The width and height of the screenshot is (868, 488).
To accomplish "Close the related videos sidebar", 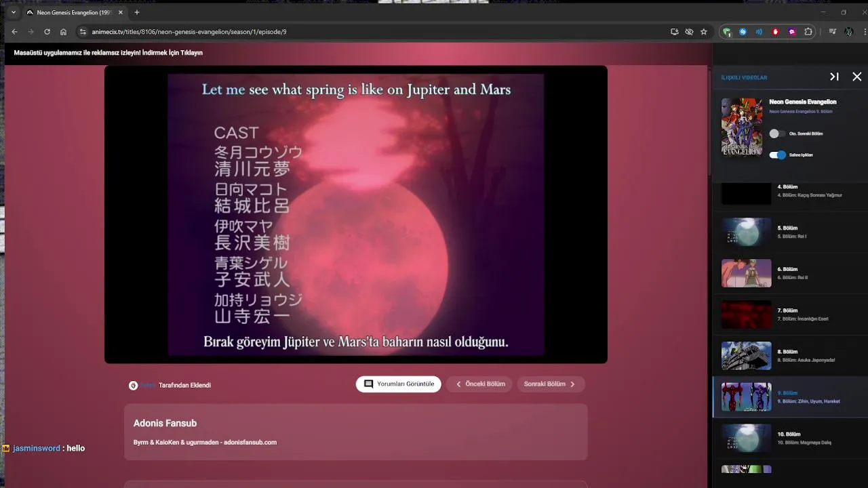I will [857, 77].
